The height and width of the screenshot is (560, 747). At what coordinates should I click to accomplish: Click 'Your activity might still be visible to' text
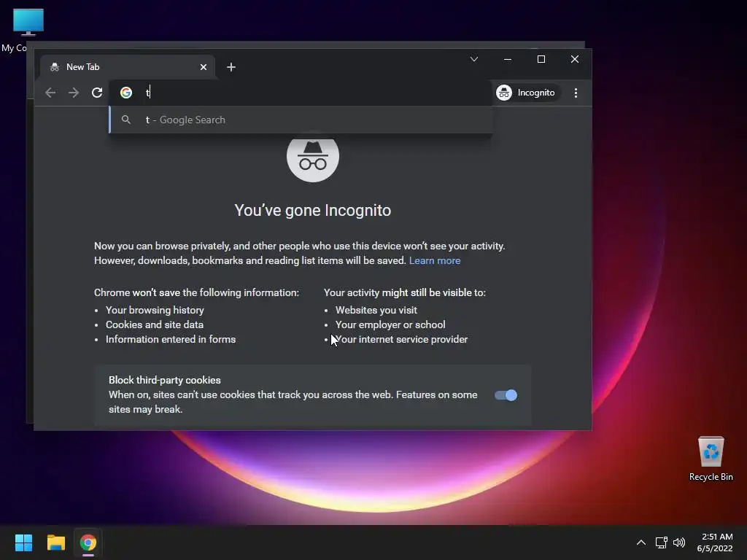[x=404, y=292]
